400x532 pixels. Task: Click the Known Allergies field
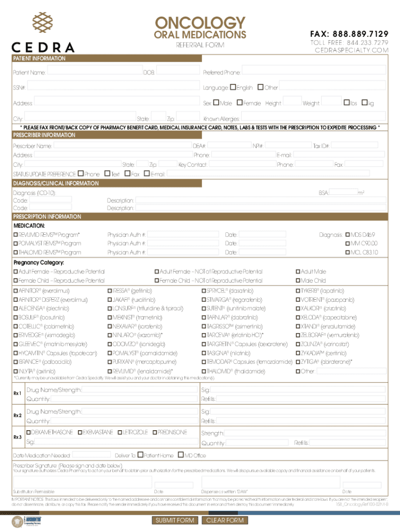point(313,116)
